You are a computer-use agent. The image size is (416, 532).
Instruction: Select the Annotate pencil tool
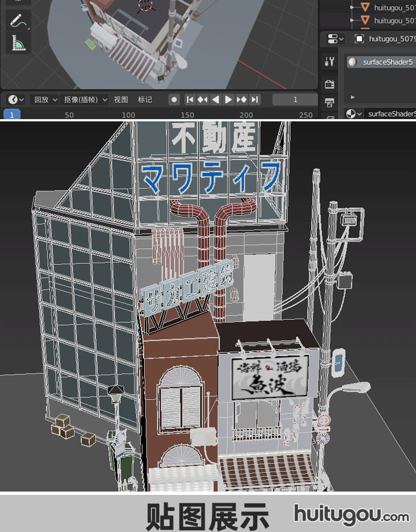click(x=18, y=21)
